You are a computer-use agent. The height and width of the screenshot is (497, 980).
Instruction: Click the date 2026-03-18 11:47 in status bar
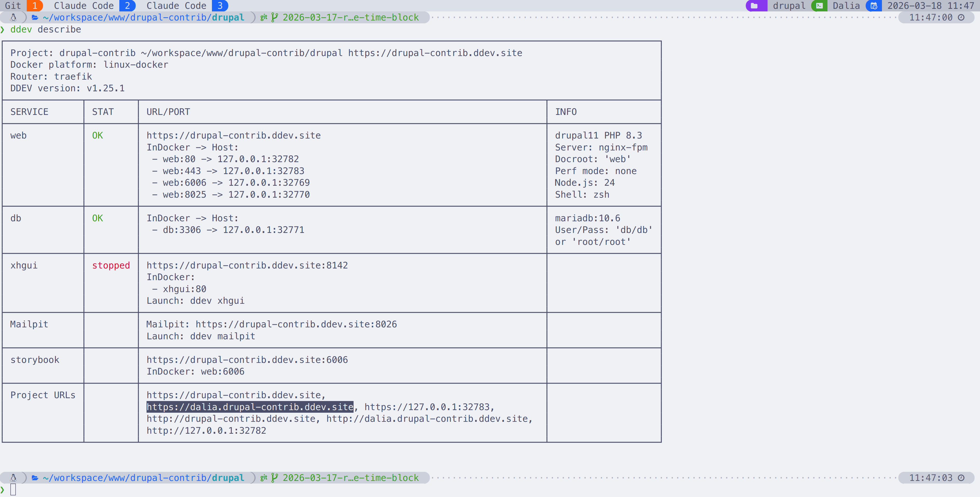930,6
